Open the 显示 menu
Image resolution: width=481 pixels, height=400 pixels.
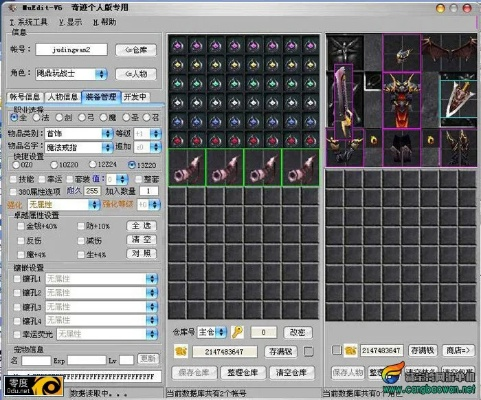pyautogui.click(x=70, y=22)
